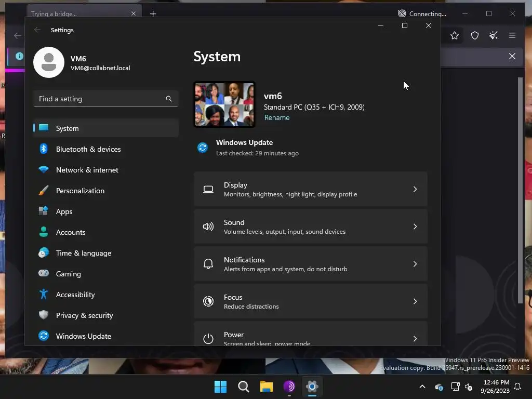Image resolution: width=532 pixels, height=399 pixels.
Task: Click the Settings gear on taskbar
Action: (x=312, y=387)
